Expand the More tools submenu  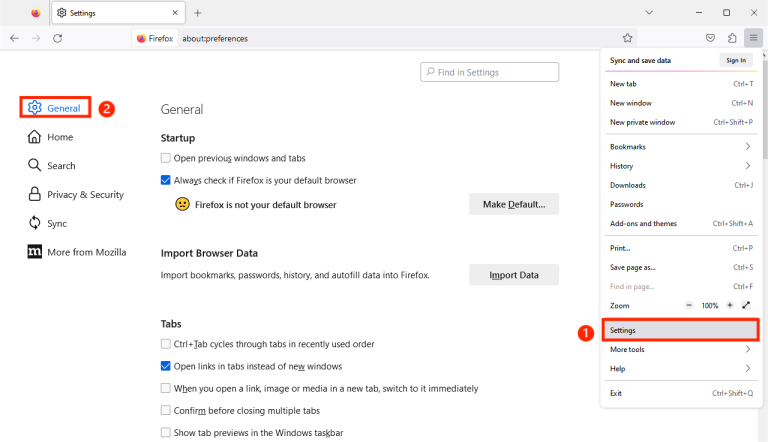[680, 349]
